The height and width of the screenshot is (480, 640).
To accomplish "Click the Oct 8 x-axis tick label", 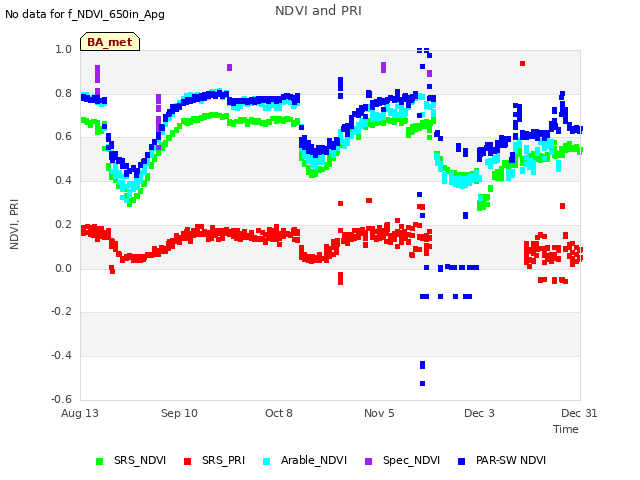I will click(x=279, y=413).
